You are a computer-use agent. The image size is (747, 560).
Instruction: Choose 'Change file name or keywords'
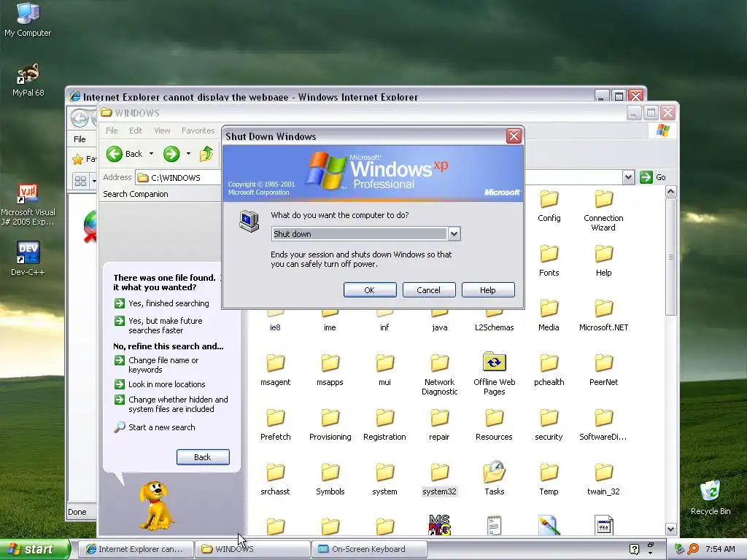tap(157, 365)
